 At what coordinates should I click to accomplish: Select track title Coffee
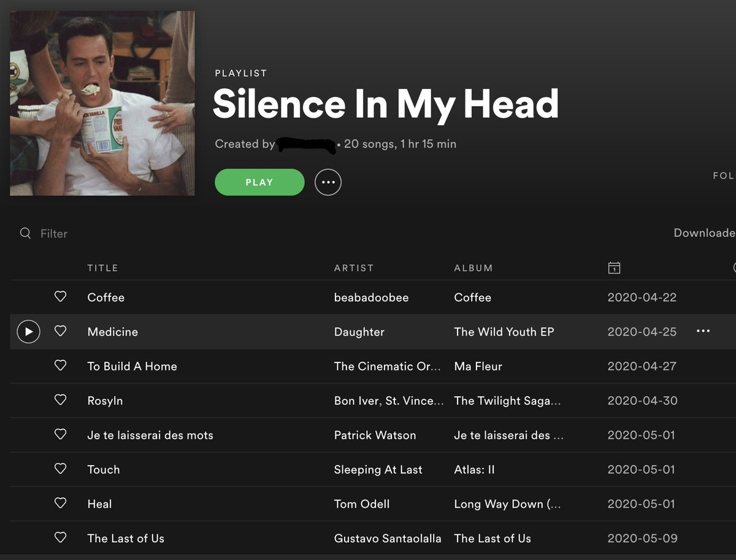[105, 297]
